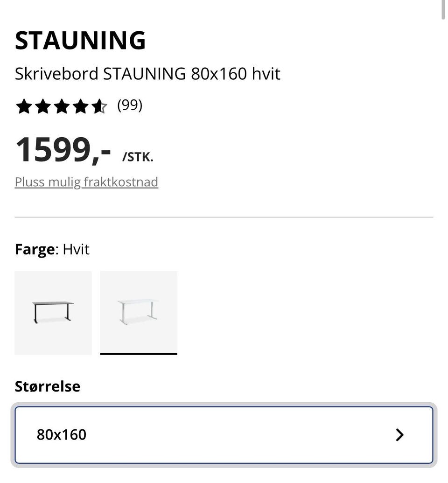448x483 pixels.
Task: Click the 80x160 value in size field
Action: 61,434
